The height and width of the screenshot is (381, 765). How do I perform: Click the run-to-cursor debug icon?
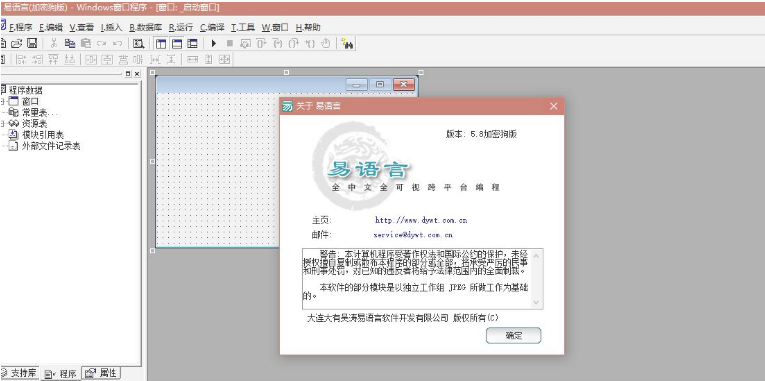(309, 43)
